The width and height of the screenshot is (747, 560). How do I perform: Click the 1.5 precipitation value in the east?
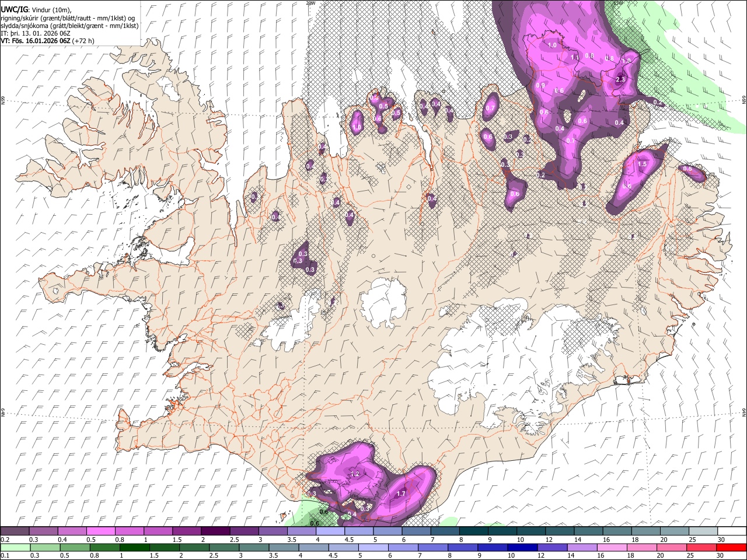click(643, 164)
